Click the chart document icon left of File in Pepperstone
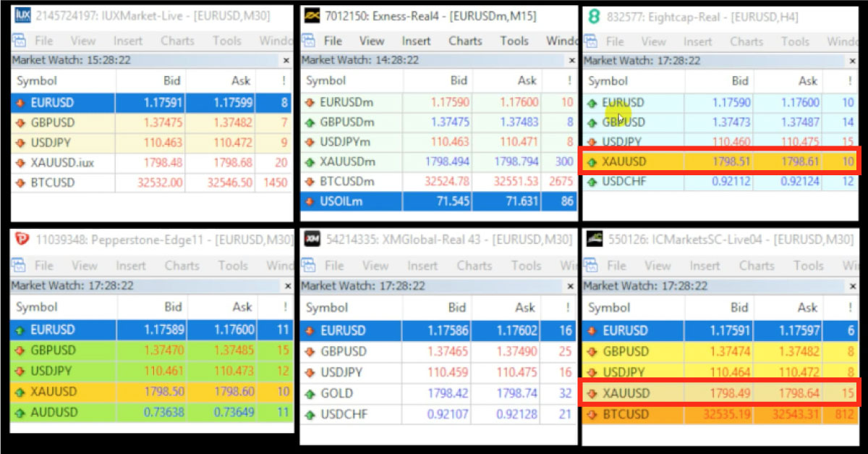This screenshot has height=454, width=868. [20, 266]
